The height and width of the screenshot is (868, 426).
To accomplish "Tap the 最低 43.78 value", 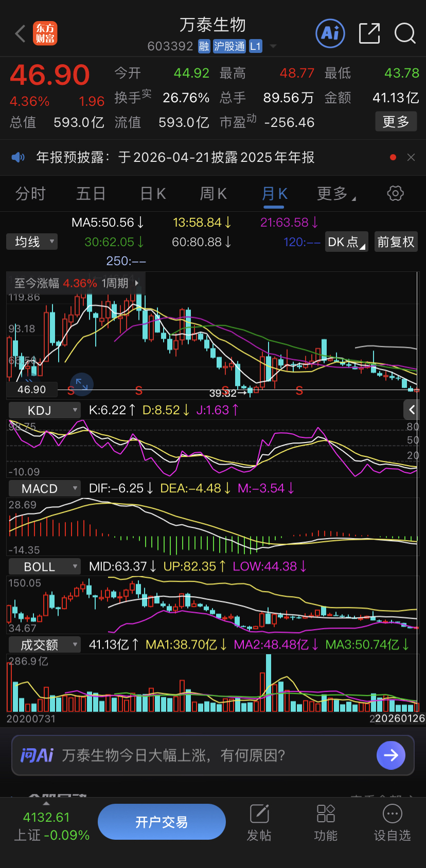I will pyautogui.click(x=402, y=73).
